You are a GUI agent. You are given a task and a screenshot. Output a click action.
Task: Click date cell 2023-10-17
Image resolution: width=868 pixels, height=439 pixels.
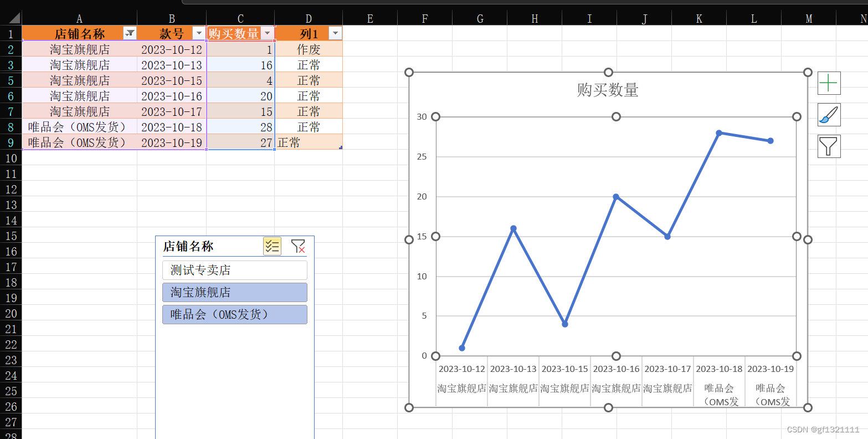172,111
